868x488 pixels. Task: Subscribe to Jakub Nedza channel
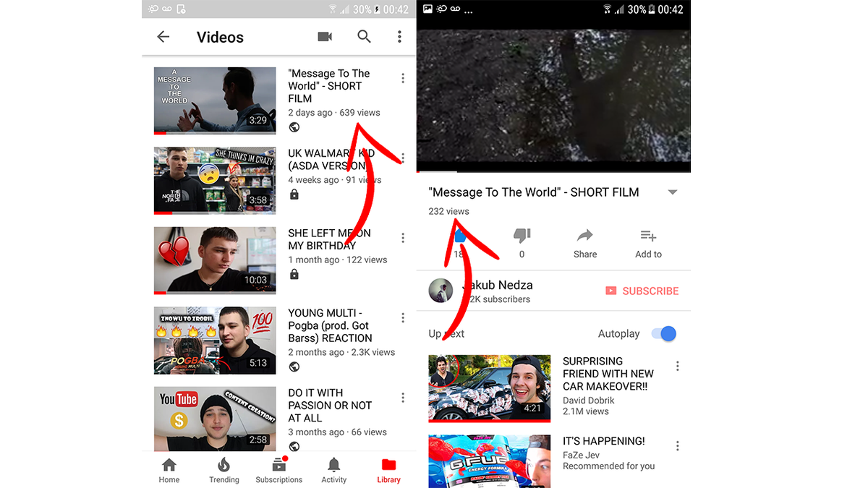642,291
